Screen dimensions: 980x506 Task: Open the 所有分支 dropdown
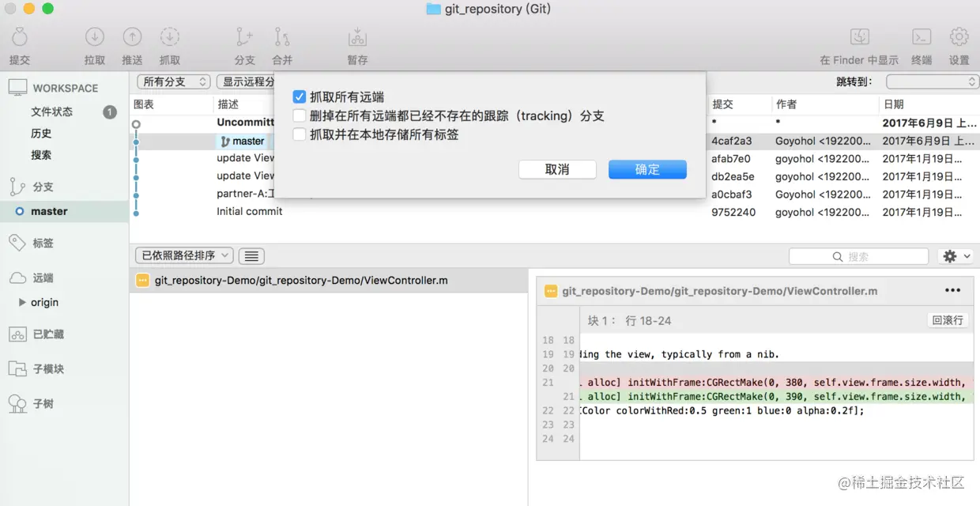(x=174, y=81)
